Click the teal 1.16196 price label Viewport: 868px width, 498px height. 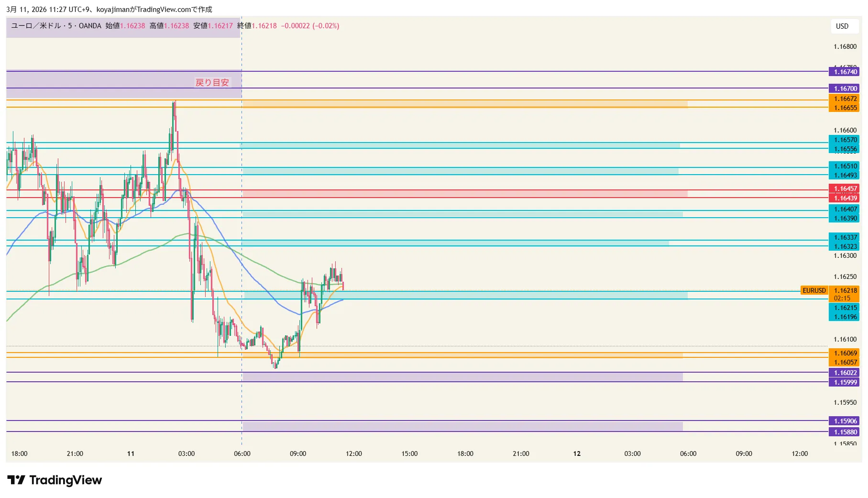click(844, 317)
